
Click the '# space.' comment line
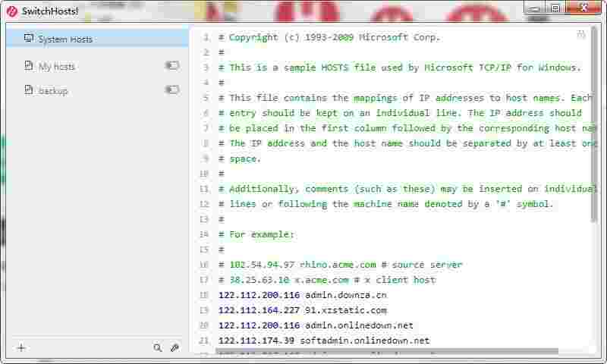tap(240, 158)
